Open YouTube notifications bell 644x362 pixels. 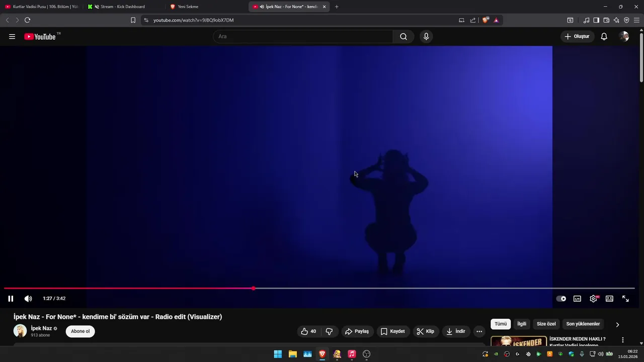pyautogui.click(x=604, y=36)
